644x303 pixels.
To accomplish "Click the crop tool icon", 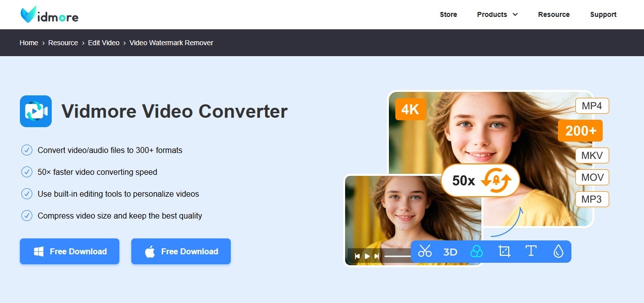I will (504, 252).
